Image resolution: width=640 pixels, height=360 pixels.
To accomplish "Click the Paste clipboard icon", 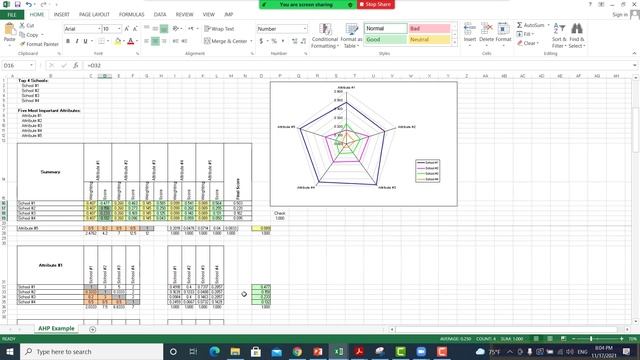I will tap(9, 30).
